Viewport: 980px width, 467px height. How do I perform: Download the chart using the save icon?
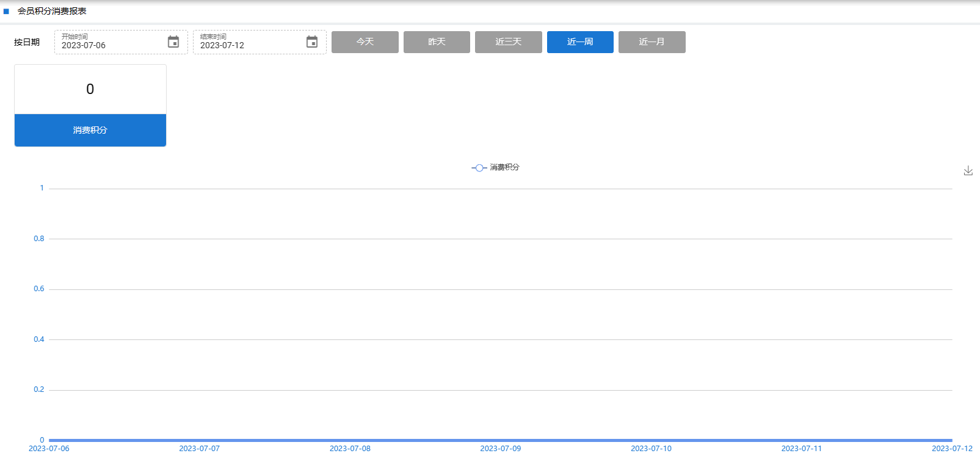click(968, 170)
